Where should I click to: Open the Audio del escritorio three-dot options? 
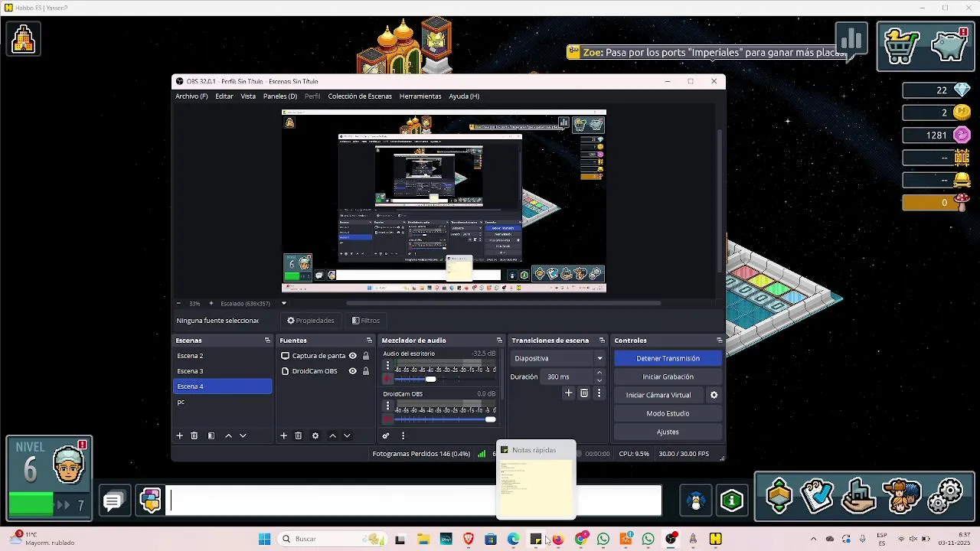click(387, 367)
